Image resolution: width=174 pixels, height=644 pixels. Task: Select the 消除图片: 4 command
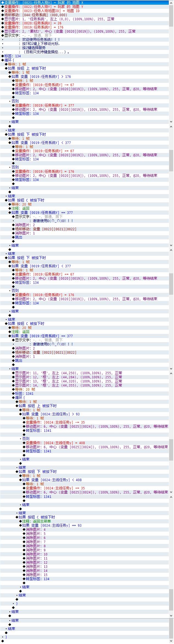[84, 529]
